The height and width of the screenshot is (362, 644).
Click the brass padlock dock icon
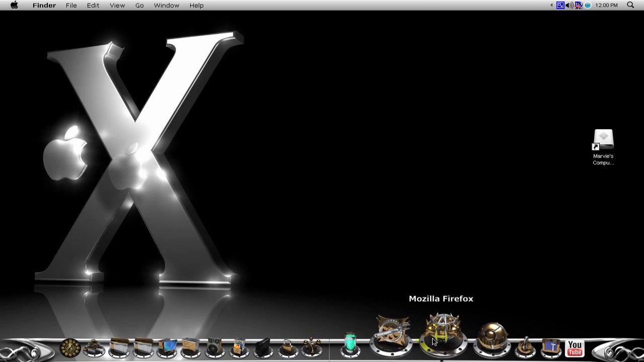287,348
